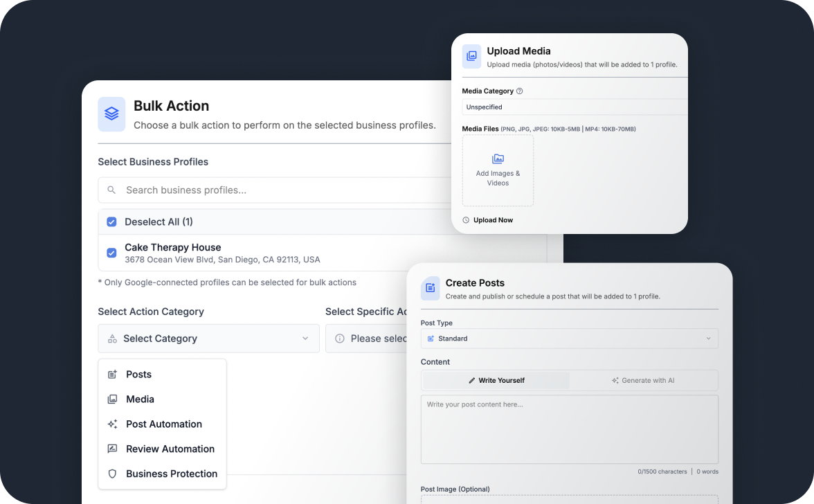Choose Posts from the category menu
Viewport: 814px width, 504px height.
163,375
